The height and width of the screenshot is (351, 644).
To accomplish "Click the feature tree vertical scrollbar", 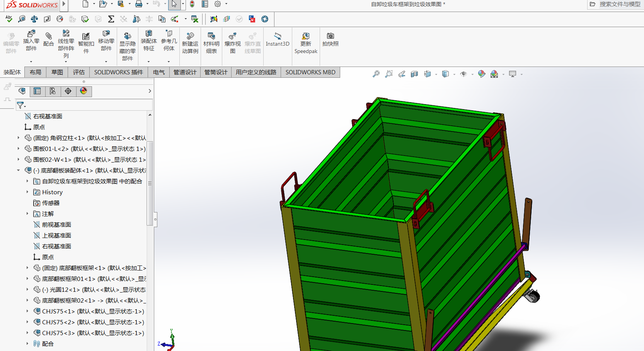I will (x=150, y=183).
